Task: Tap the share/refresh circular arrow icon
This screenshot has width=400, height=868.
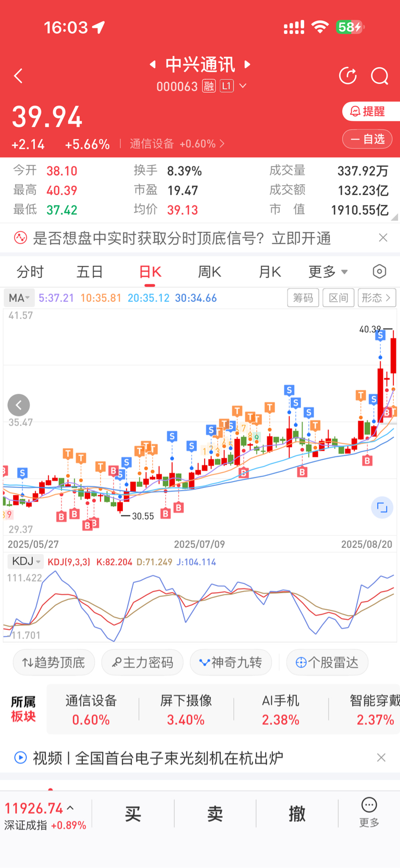Action: click(x=348, y=76)
